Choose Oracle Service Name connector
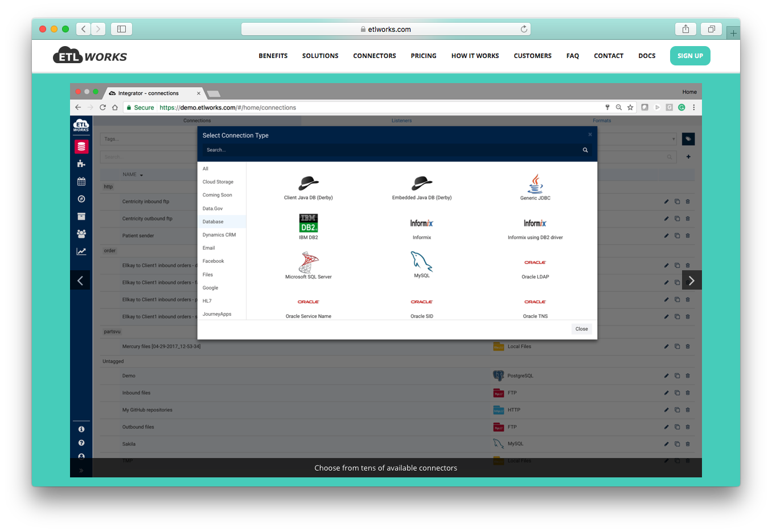 pyautogui.click(x=309, y=308)
